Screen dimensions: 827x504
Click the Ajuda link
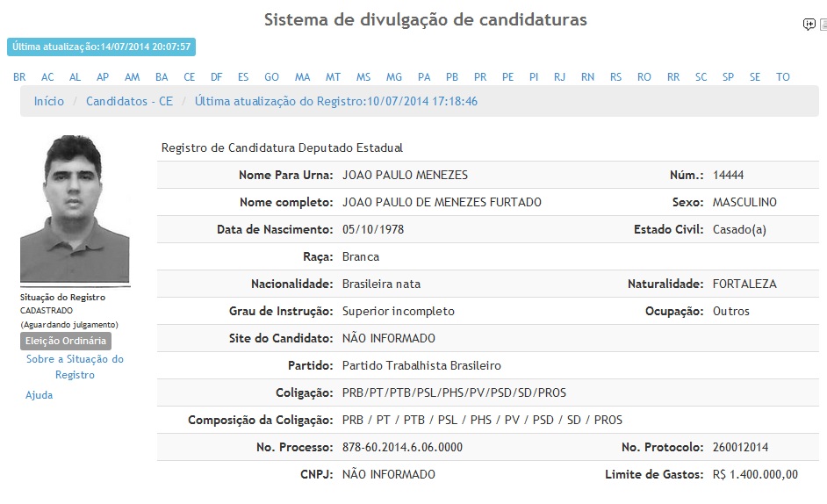pos(40,395)
